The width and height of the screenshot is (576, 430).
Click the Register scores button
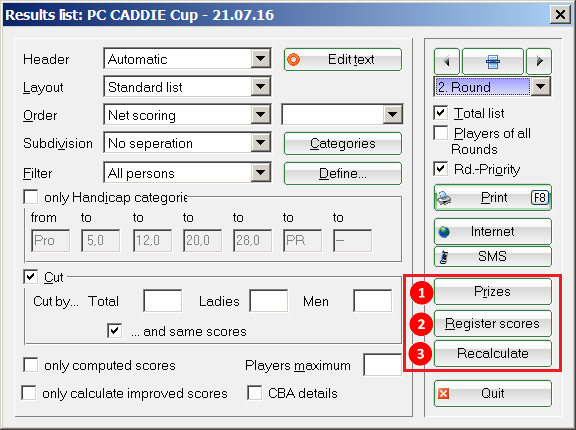[x=493, y=324]
